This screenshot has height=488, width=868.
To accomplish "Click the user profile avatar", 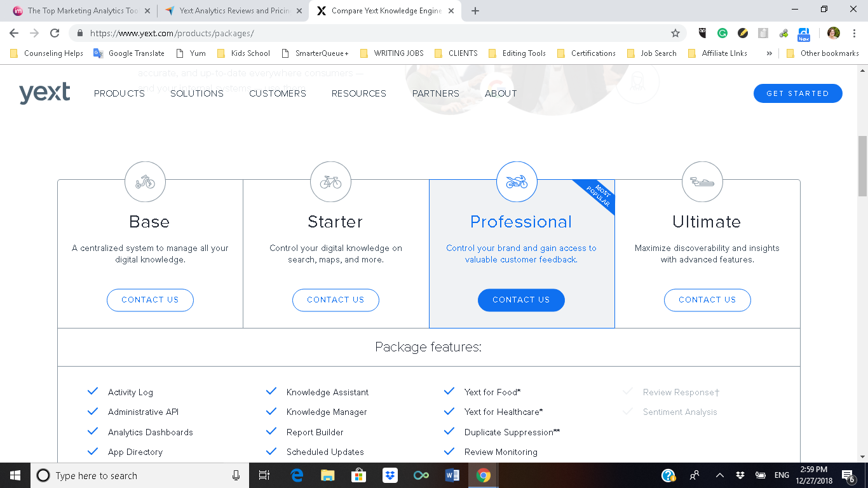I will click(x=834, y=33).
